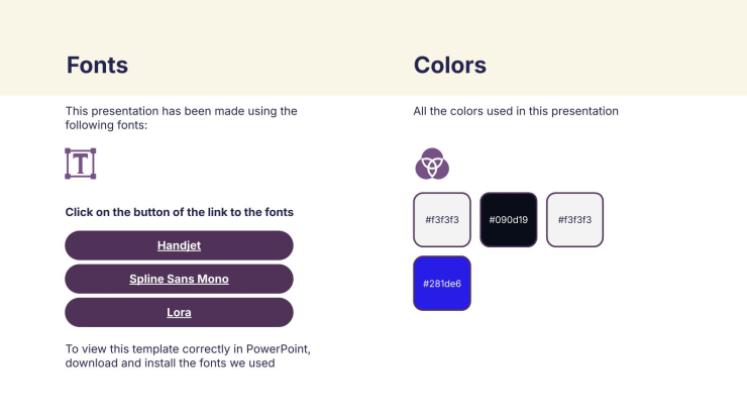Select the 'This presentation has been made' line
The height and width of the screenshot is (420, 747).
[181, 111]
